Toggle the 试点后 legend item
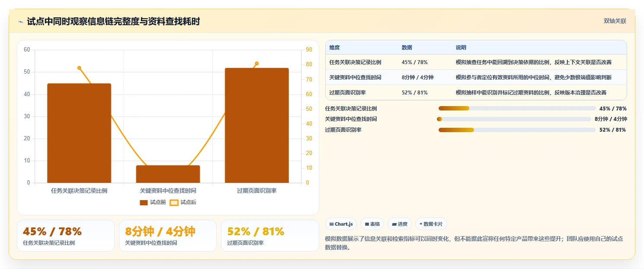The width and height of the screenshot is (644, 269). coord(183,202)
